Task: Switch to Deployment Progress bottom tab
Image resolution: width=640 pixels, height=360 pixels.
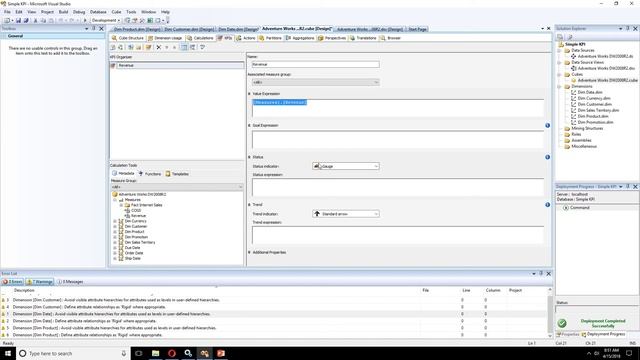Action: pos(603,334)
